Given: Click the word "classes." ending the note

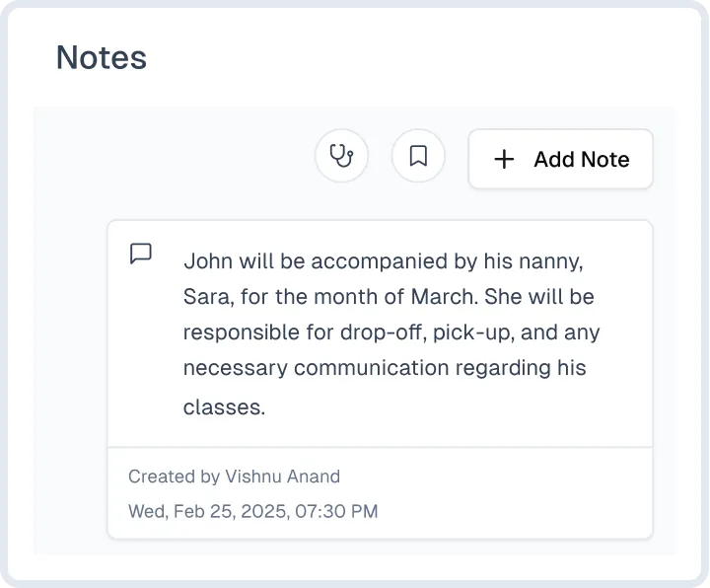Looking at the screenshot, I should coord(224,405).
